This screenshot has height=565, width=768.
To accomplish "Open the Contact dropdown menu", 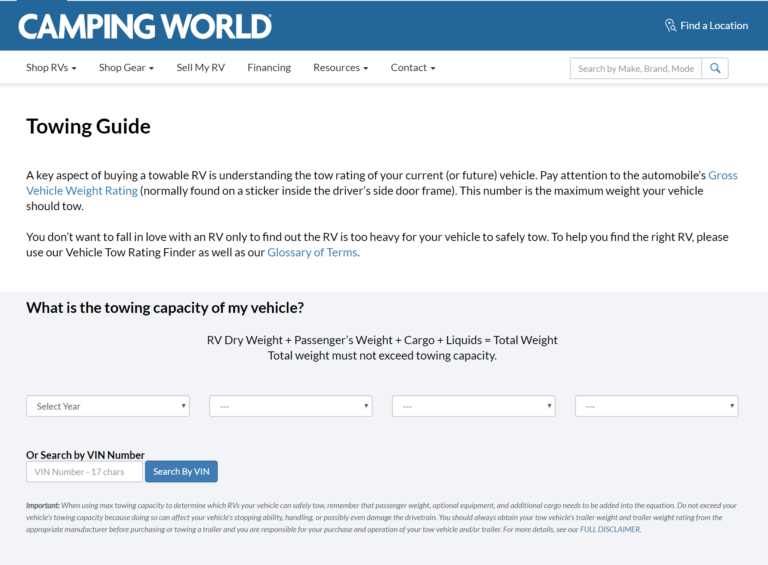I will coord(413,68).
